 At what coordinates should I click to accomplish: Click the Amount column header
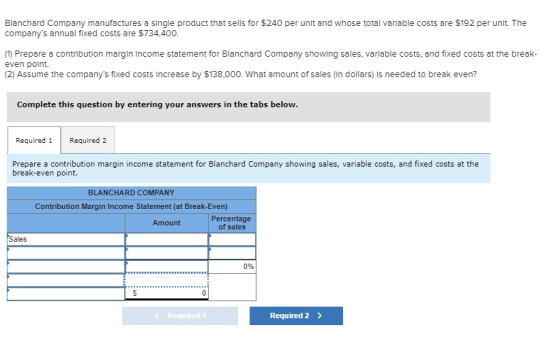pos(166,223)
